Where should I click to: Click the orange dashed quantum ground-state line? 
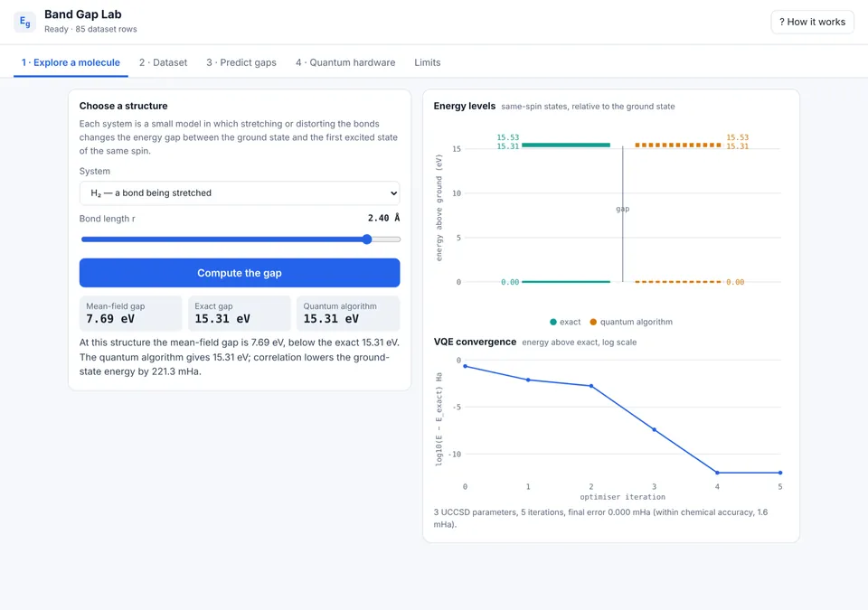click(x=678, y=282)
